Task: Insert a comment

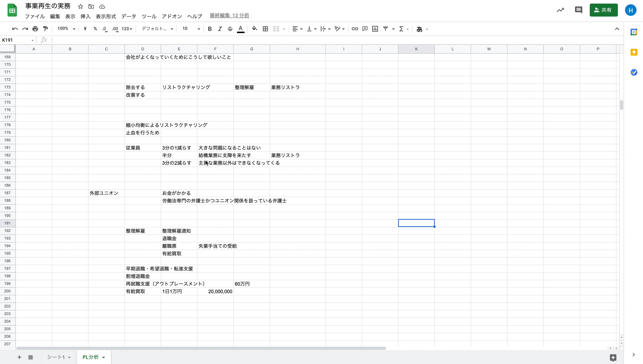Action: 365,29
